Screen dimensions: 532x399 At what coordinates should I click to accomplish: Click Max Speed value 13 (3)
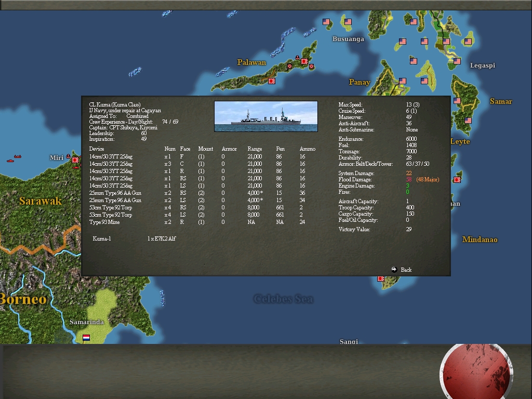pos(413,105)
